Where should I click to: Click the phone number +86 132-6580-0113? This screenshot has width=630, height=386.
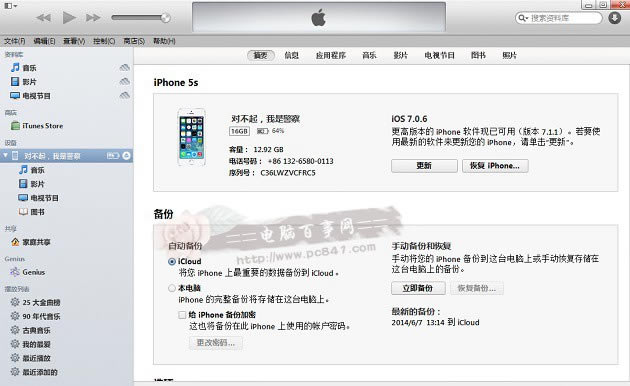point(301,161)
